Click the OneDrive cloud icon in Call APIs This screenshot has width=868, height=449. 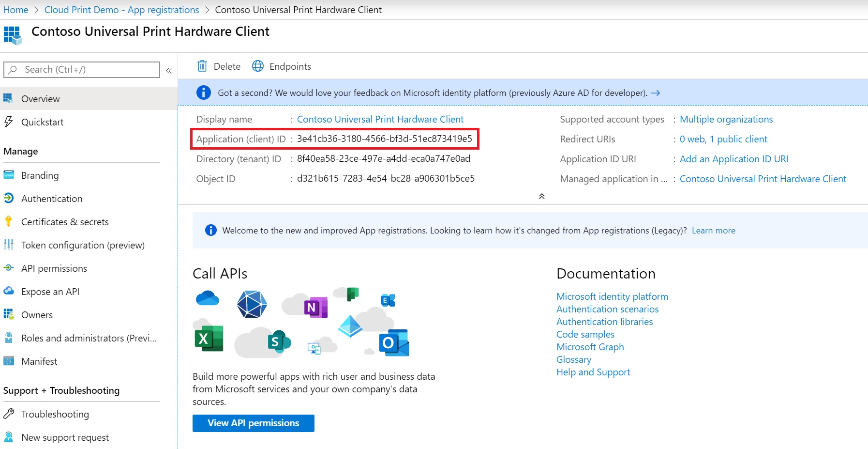[x=208, y=298]
